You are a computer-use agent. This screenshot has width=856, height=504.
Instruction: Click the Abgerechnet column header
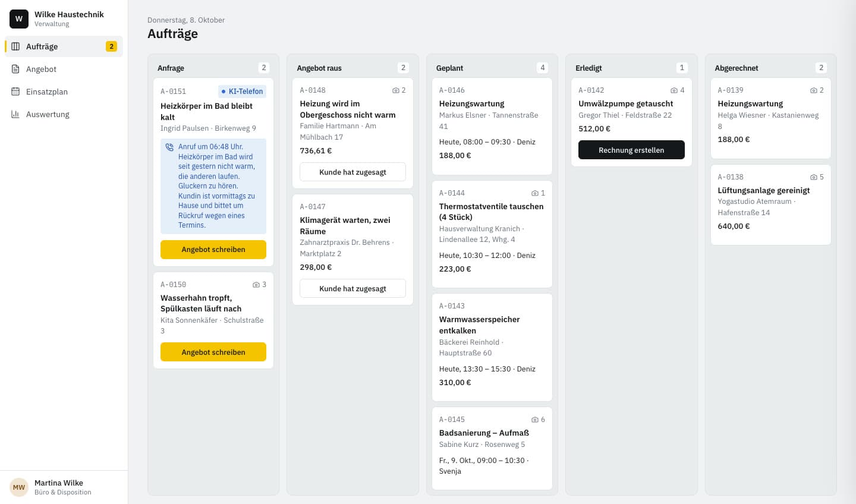737,68
